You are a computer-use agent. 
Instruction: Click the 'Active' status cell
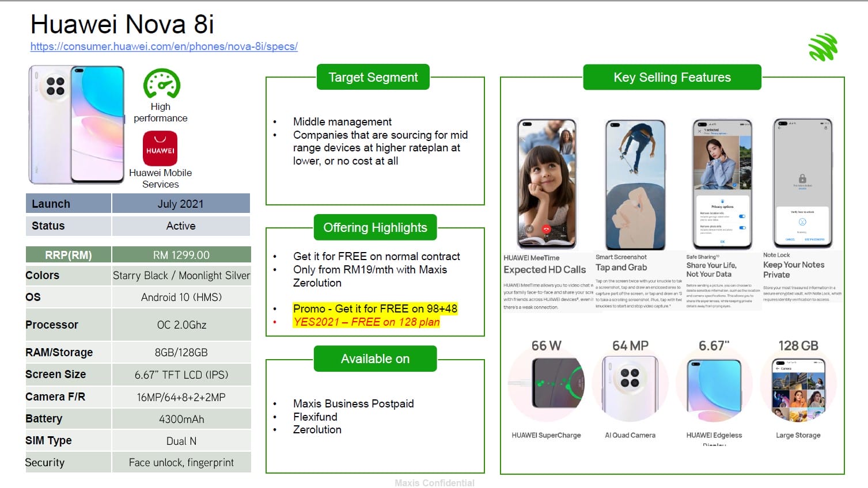181,226
